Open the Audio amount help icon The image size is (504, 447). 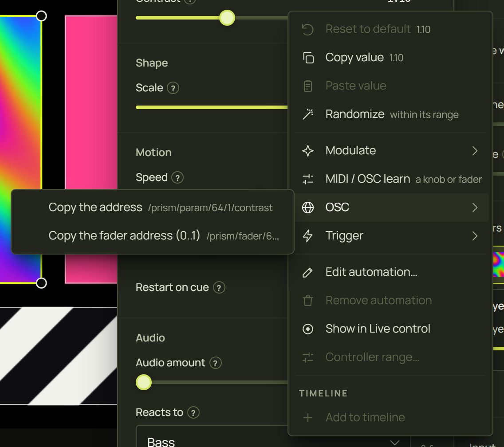click(215, 363)
